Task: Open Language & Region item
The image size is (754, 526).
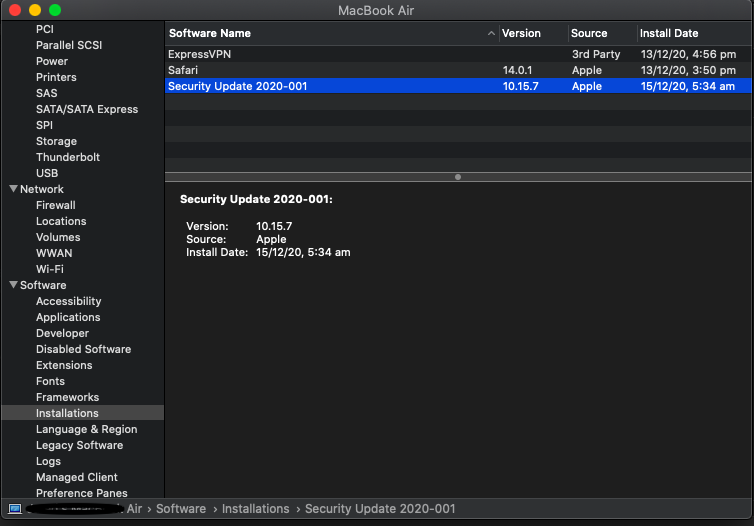Action: click(86, 429)
